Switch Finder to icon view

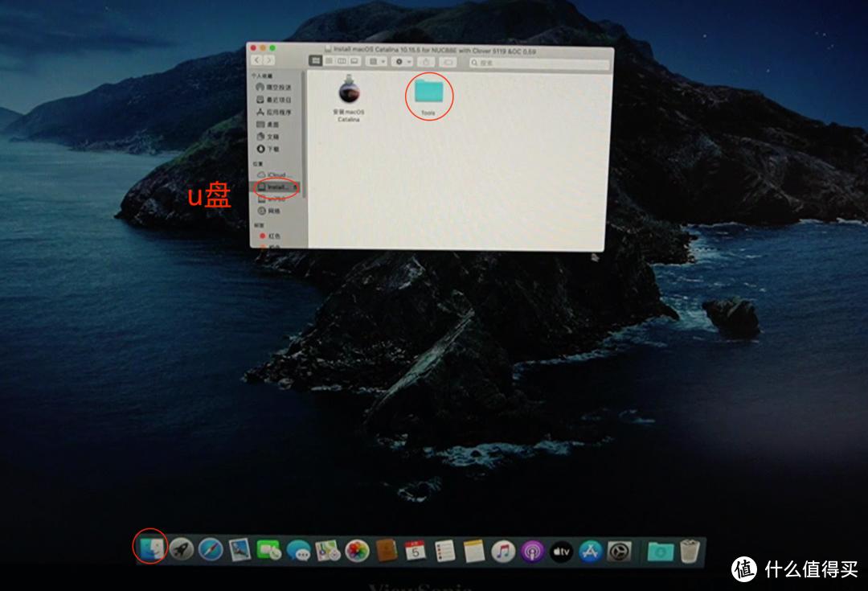[x=316, y=61]
